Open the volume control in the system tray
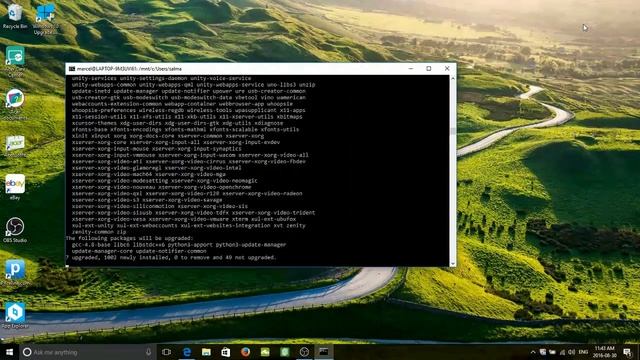This screenshot has width=640, height=360. pos(571,352)
